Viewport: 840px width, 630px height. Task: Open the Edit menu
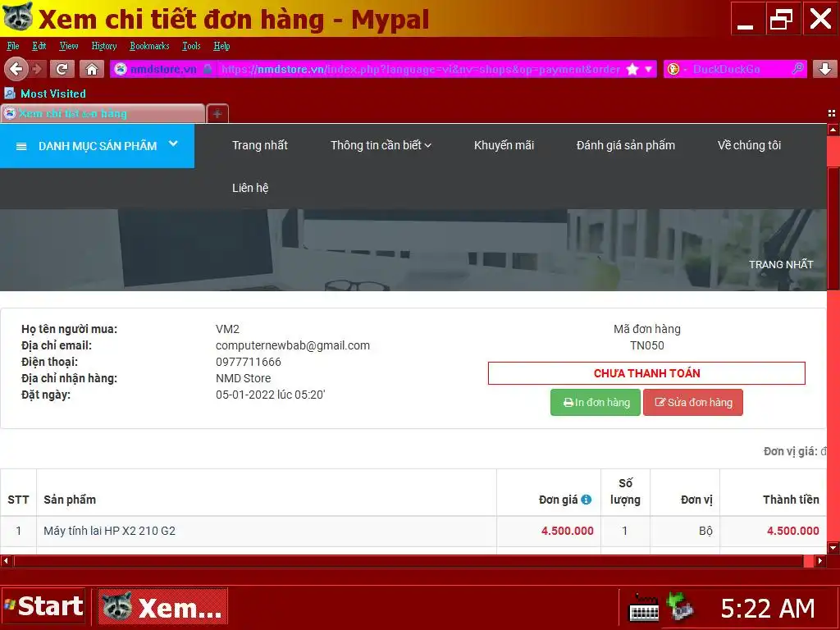39,46
